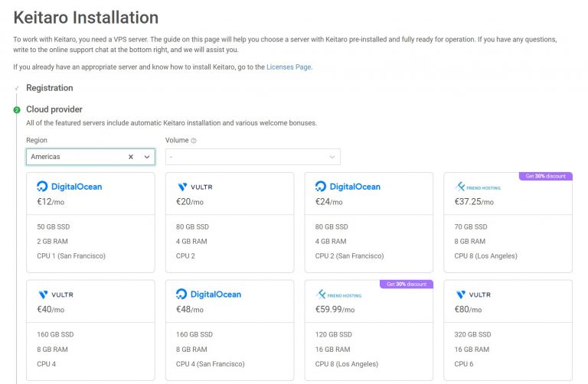588x384 pixels.
Task: Clear the Americas region selection
Action: (131, 157)
